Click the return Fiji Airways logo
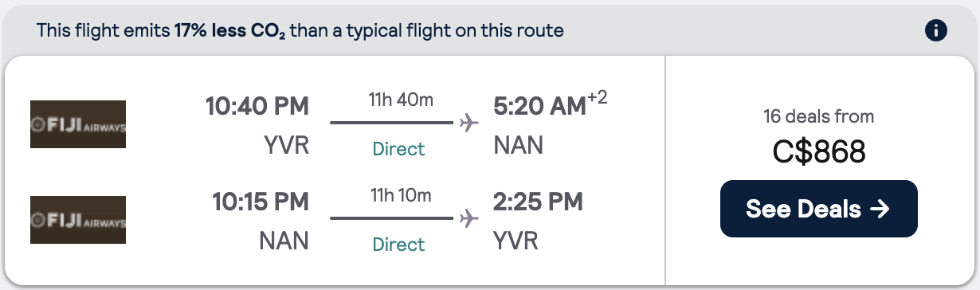 click(78, 219)
